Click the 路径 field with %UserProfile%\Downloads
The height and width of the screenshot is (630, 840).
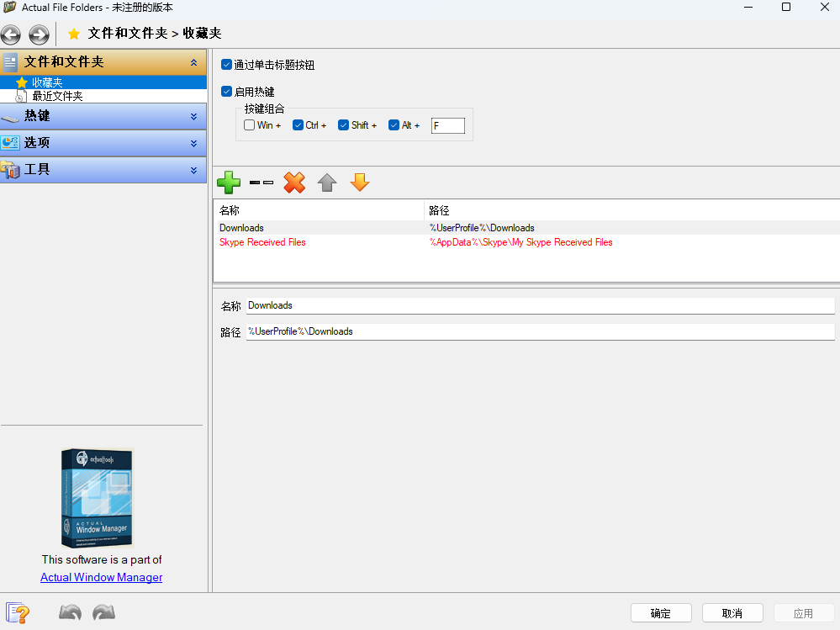[540, 331]
